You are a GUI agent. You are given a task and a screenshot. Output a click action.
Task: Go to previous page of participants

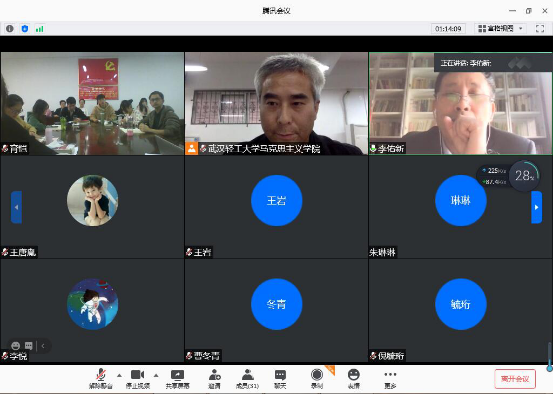pyautogui.click(x=16, y=207)
